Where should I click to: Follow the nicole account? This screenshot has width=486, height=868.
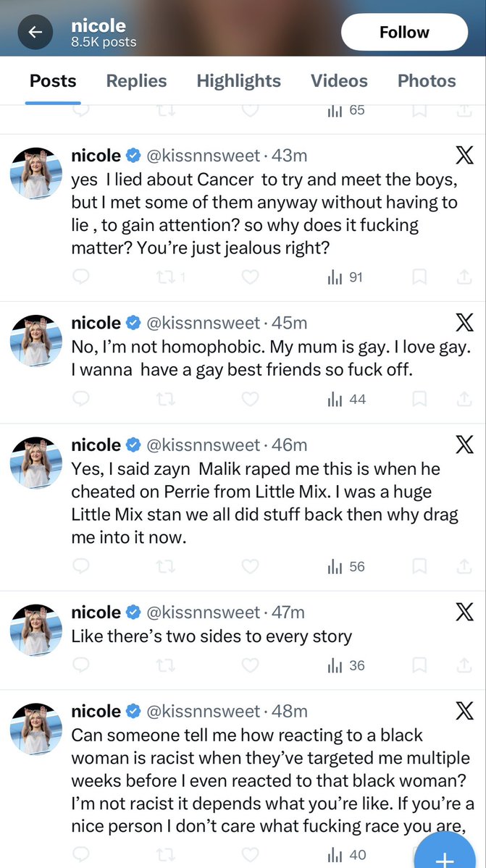[403, 33]
